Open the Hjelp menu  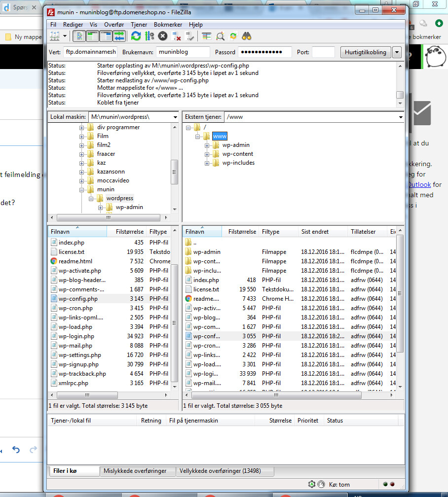195,25
